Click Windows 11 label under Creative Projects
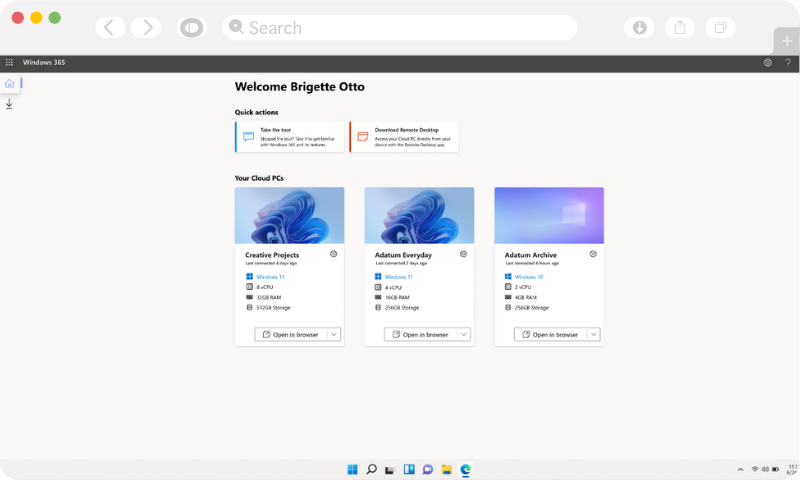 [x=270, y=277]
